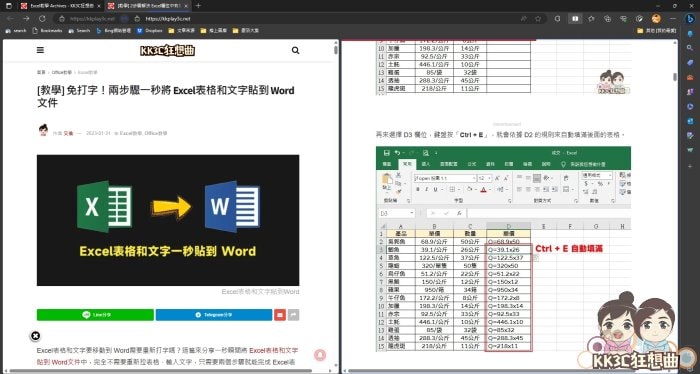The width and height of the screenshot is (700, 374).
Task: Open the sidebar shopping tag icon
Action: [x=690, y=62]
